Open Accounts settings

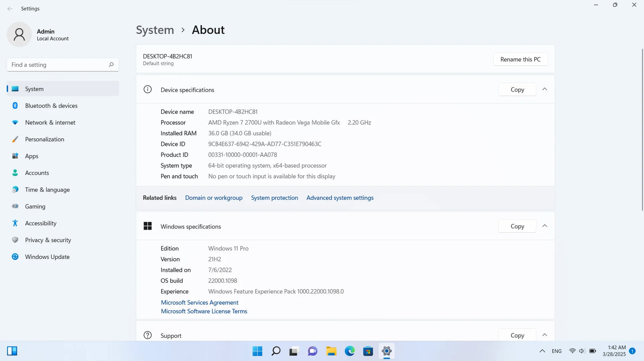coord(37,173)
